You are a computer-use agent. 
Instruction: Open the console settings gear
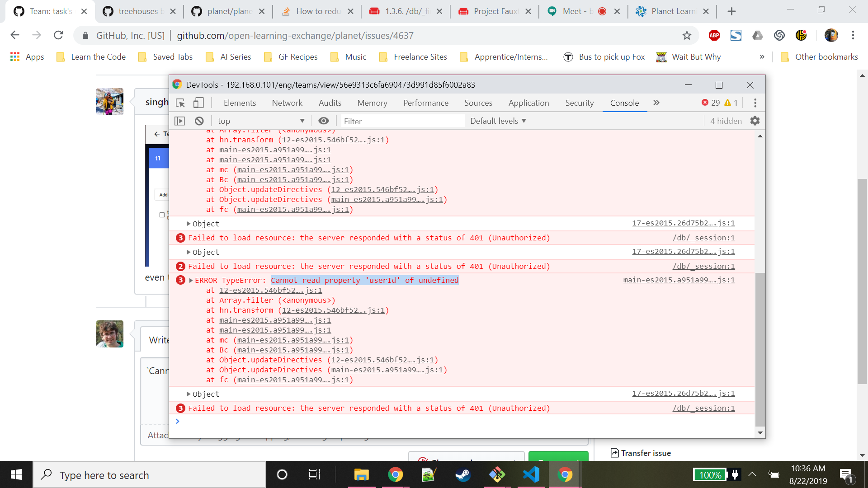click(755, 121)
